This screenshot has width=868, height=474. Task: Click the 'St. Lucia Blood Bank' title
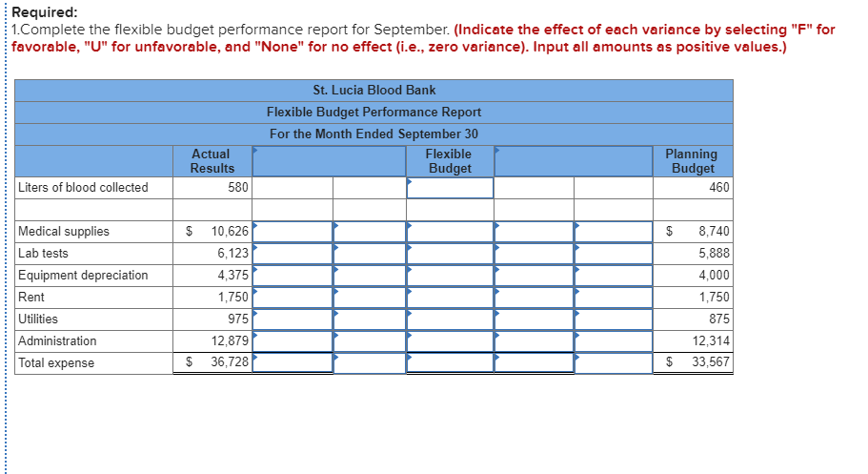tap(374, 90)
